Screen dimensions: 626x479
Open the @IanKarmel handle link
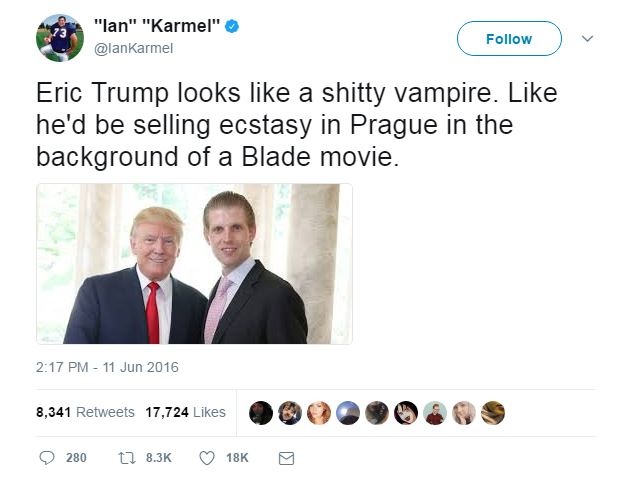(133, 48)
